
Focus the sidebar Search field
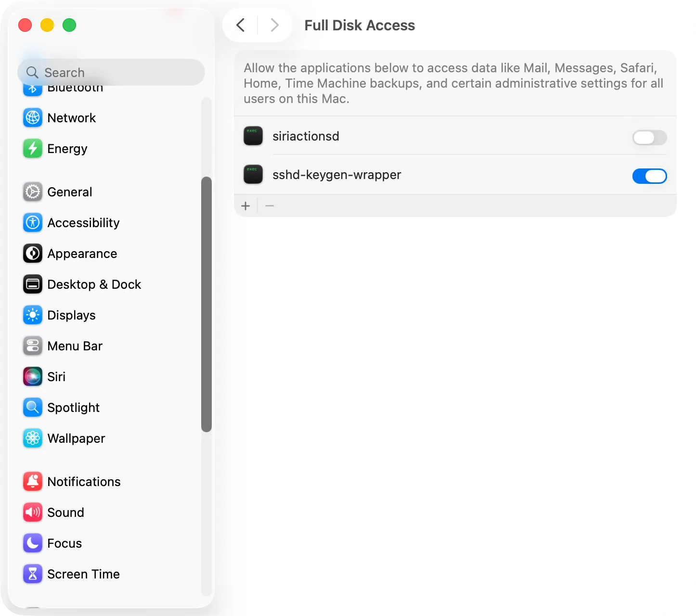111,72
